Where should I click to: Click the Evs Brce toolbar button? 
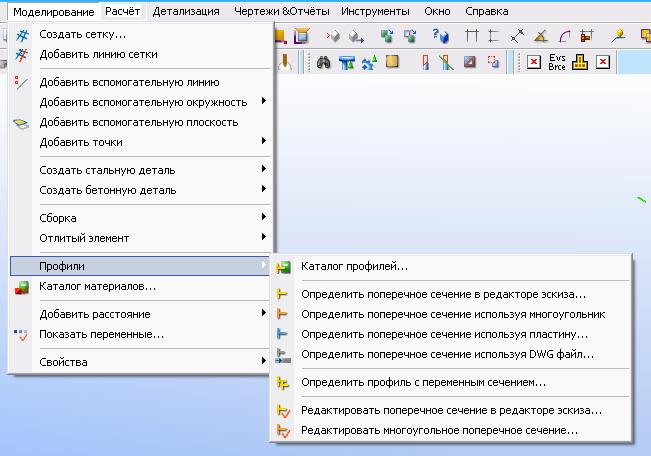[557, 62]
